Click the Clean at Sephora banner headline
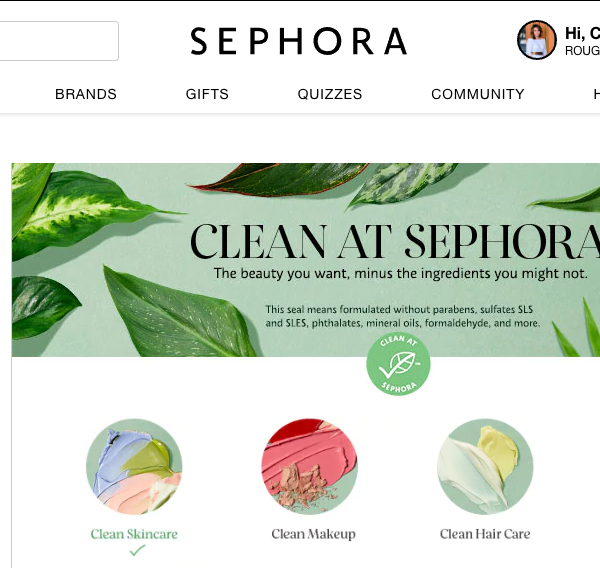This screenshot has width=600, height=568. click(x=395, y=242)
